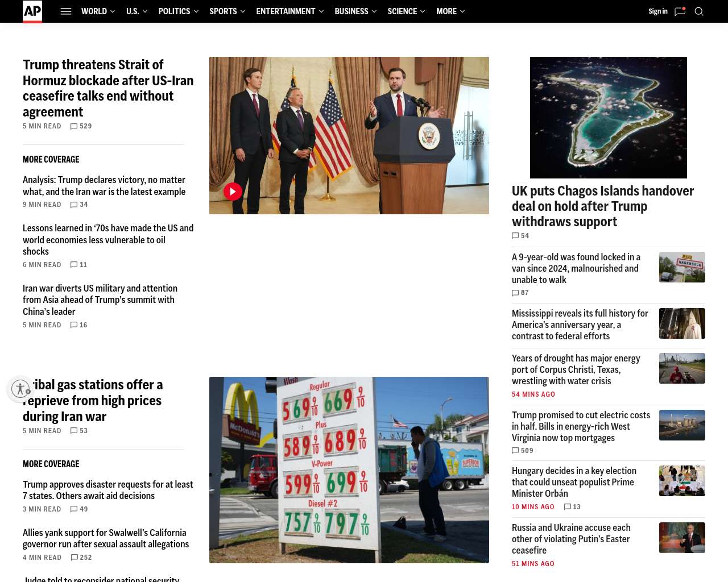The height and width of the screenshot is (582, 728).
Task: Open comments for Hormuz blockade story (529)
Action: [x=81, y=126]
